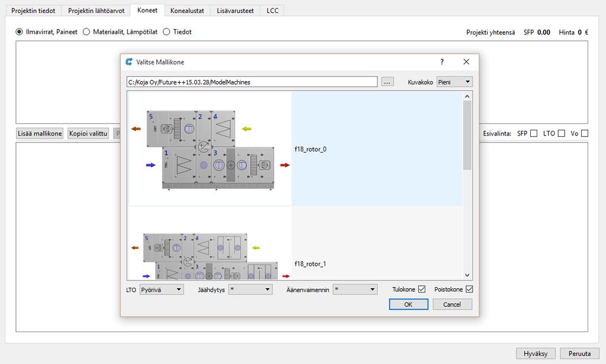Click the Hyväksy button
The height and width of the screenshot is (364, 606).
click(x=536, y=353)
